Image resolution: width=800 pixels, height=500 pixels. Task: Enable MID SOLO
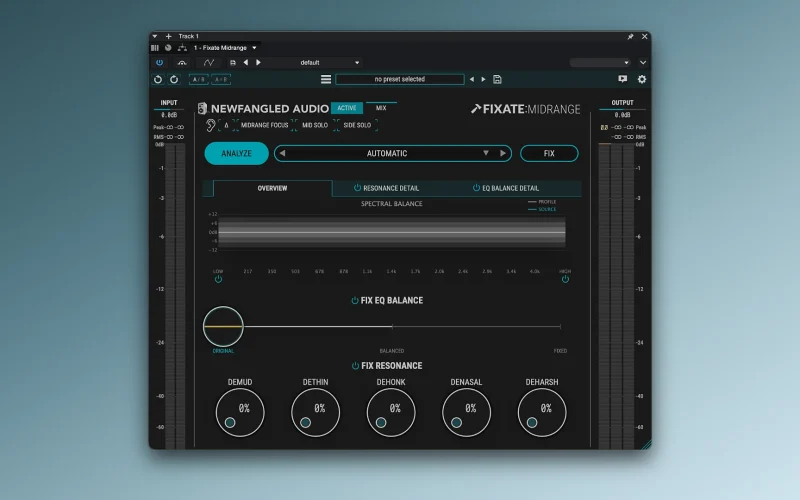315,125
